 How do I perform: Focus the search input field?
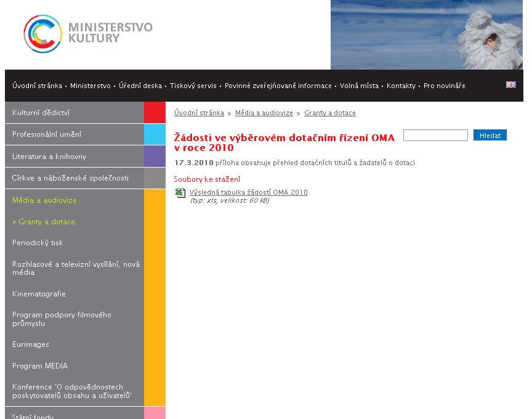pyautogui.click(x=435, y=135)
